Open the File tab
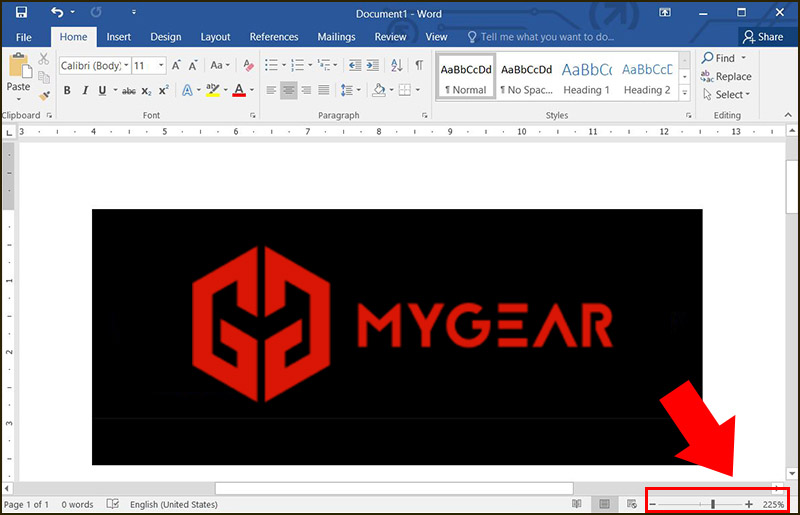 pos(23,37)
